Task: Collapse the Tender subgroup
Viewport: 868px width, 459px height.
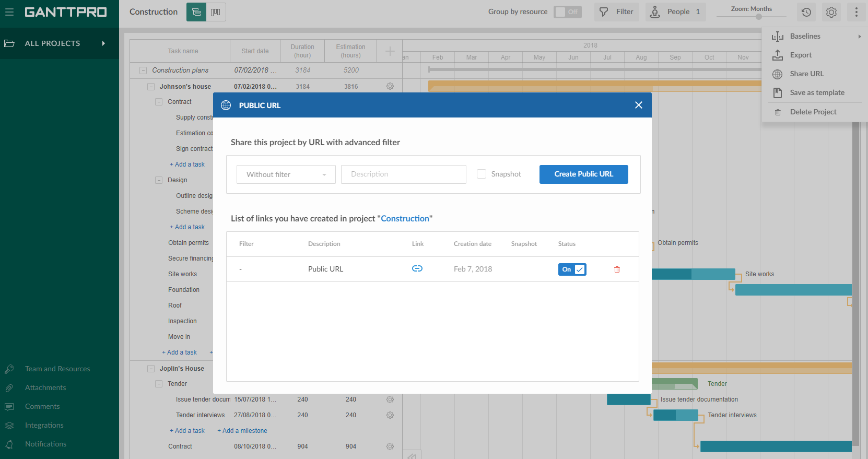Action: click(159, 384)
